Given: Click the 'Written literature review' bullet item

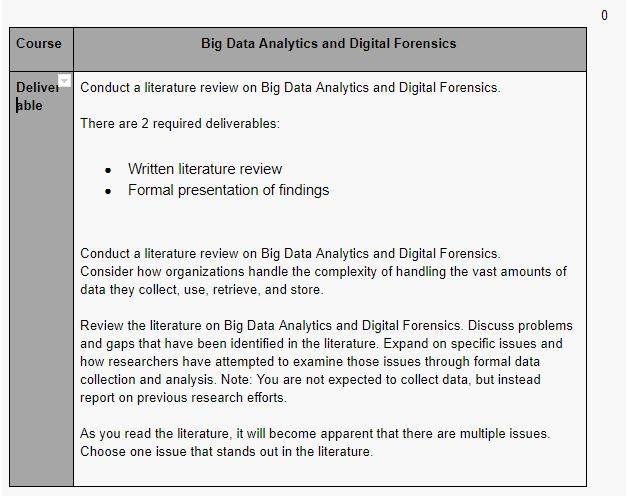Looking at the screenshot, I should (x=205, y=169).
